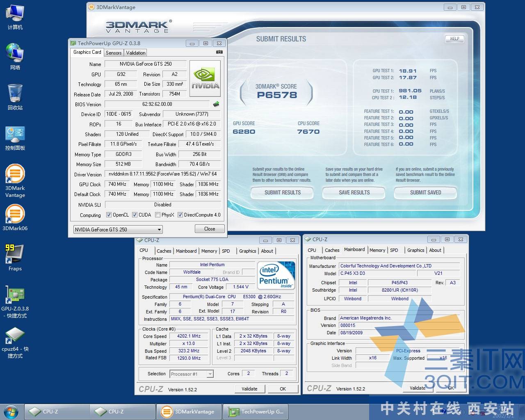525x420 pixels.
Task: Launch the 3DMark06 desktop shortcut
Action: pyautogui.click(x=15, y=218)
